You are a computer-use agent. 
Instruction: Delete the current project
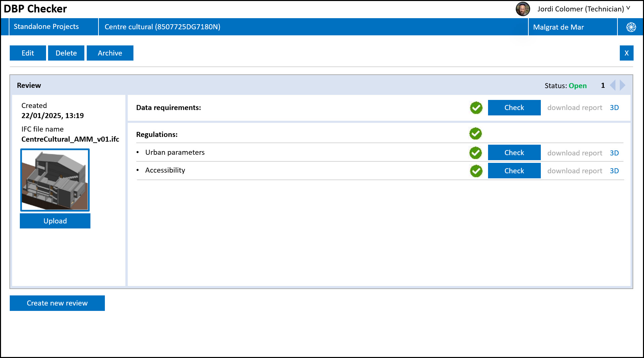(x=66, y=53)
